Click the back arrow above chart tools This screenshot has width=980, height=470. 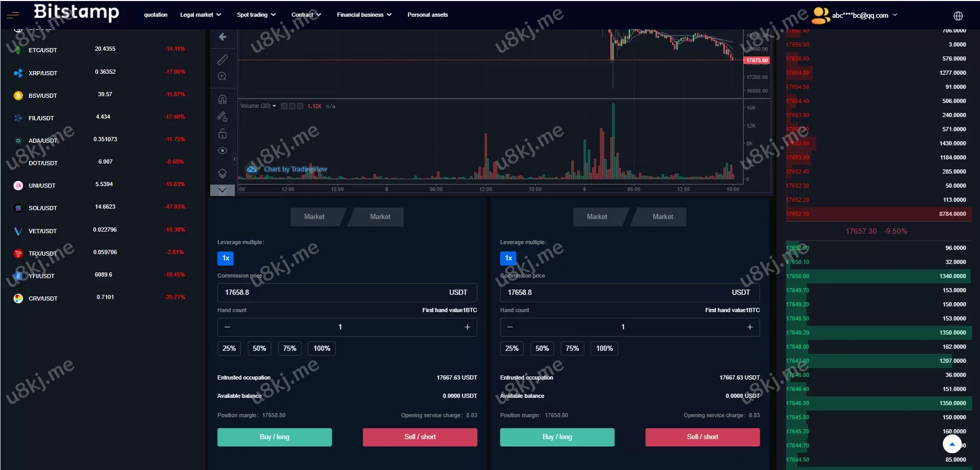[x=222, y=37]
